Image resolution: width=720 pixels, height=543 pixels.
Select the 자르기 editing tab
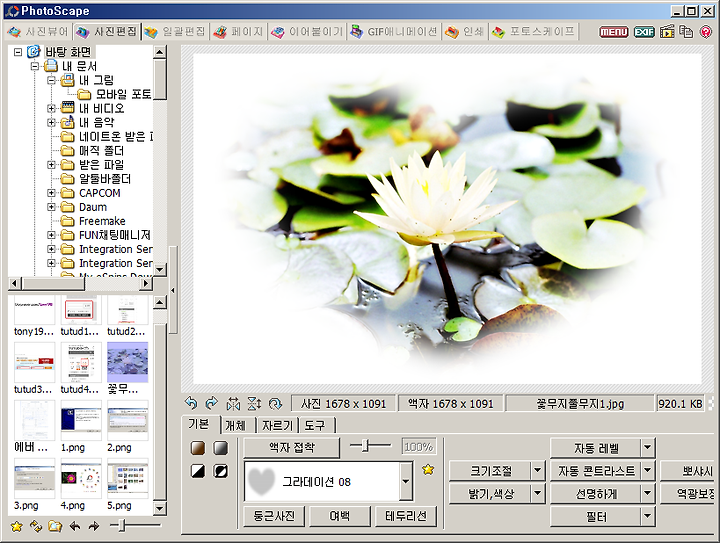[277, 426]
